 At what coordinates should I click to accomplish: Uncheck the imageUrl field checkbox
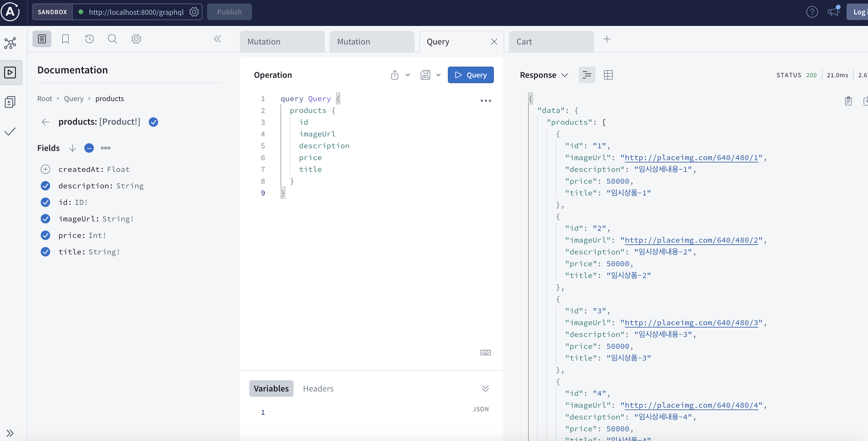pyautogui.click(x=45, y=219)
